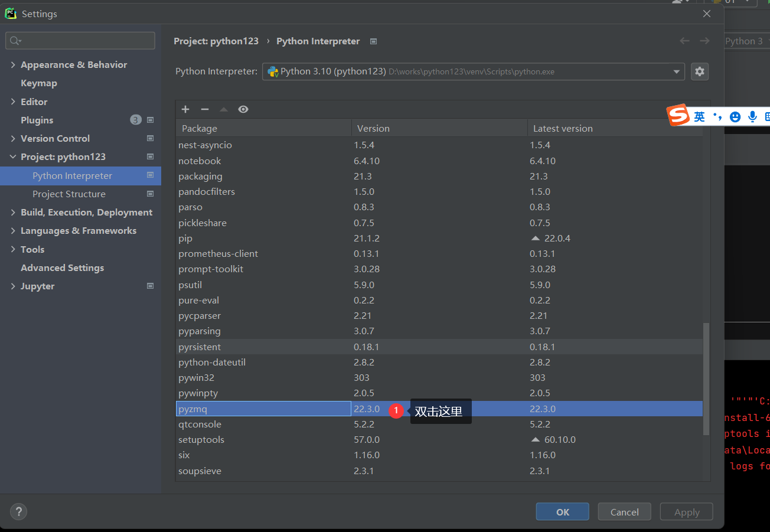Click the add package plus icon

coord(185,109)
